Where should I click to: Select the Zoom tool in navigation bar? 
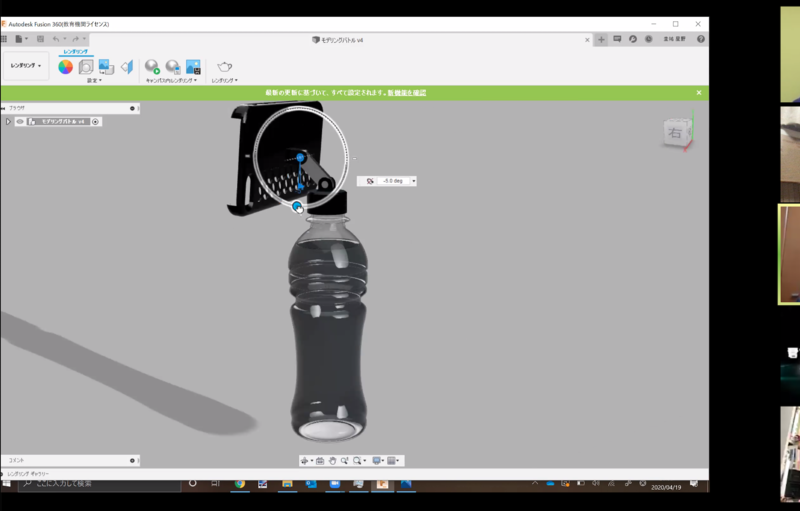coord(344,461)
